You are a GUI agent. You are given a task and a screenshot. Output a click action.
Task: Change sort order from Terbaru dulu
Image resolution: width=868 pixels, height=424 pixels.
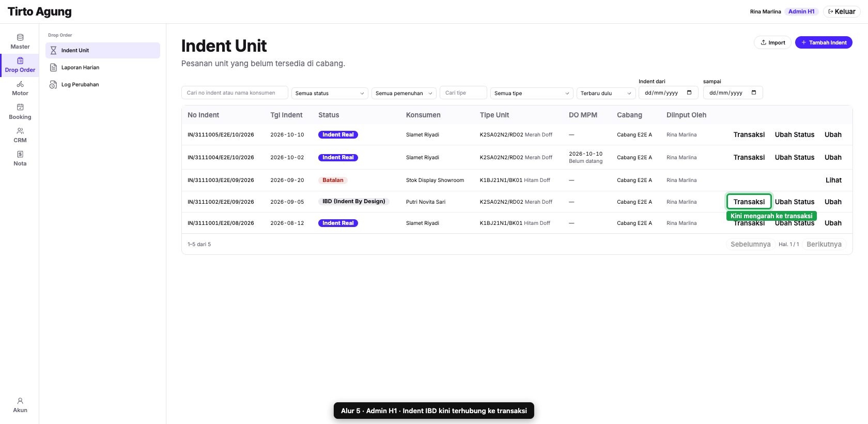[606, 93]
